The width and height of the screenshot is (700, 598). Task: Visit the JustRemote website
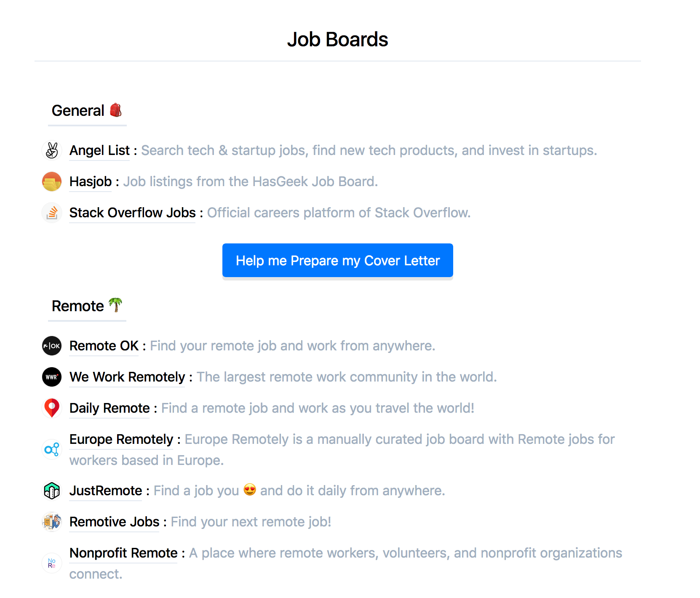coord(105,490)
